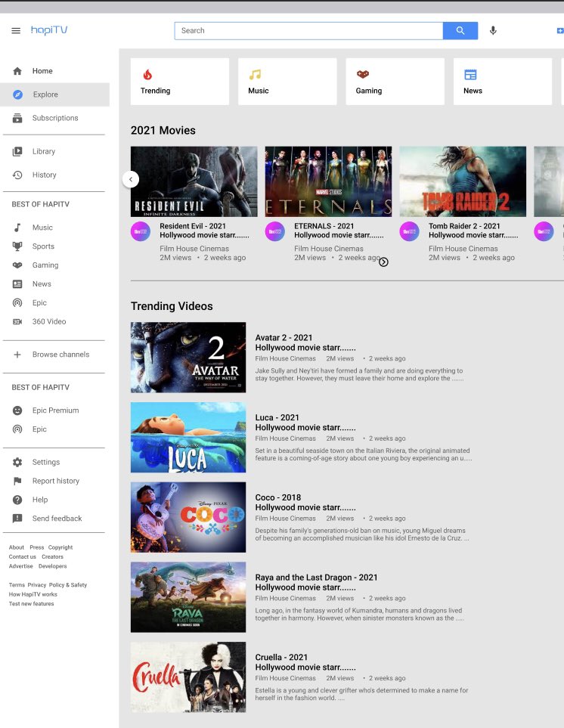564x728 pixels.
Task: Click Test new features footer link
Action: 31,603
